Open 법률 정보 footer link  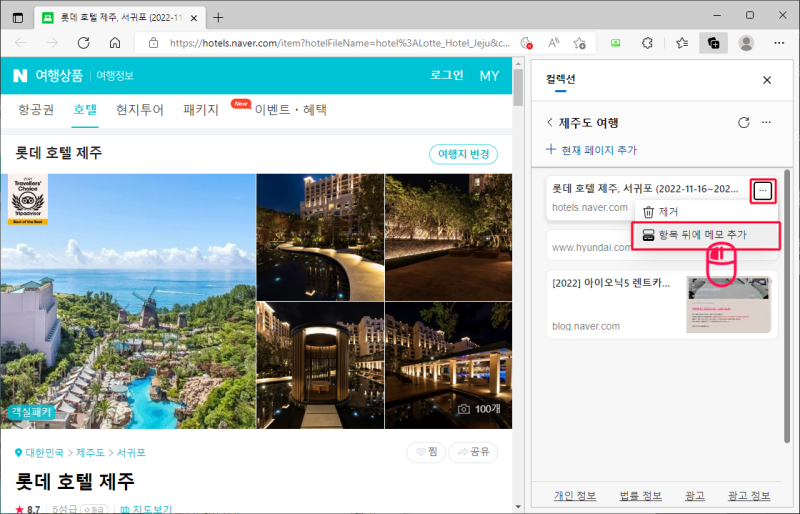point(640,496)
